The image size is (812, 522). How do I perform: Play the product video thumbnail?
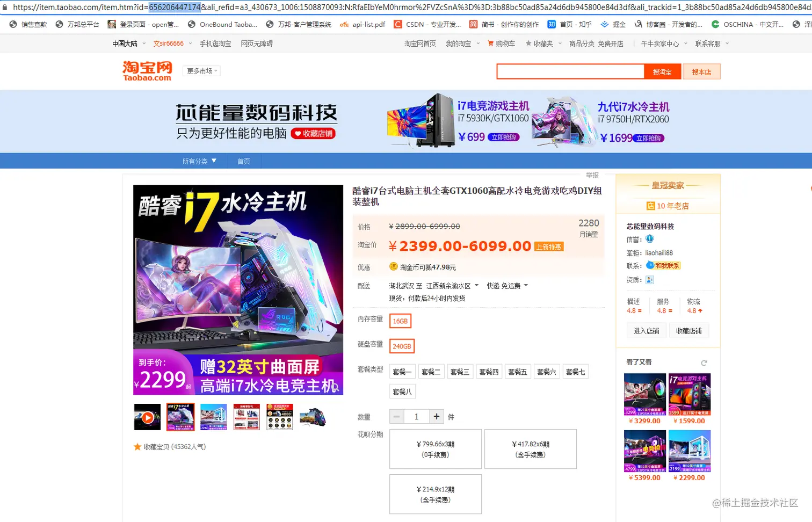pyautogui.click(x=147, y=417)
